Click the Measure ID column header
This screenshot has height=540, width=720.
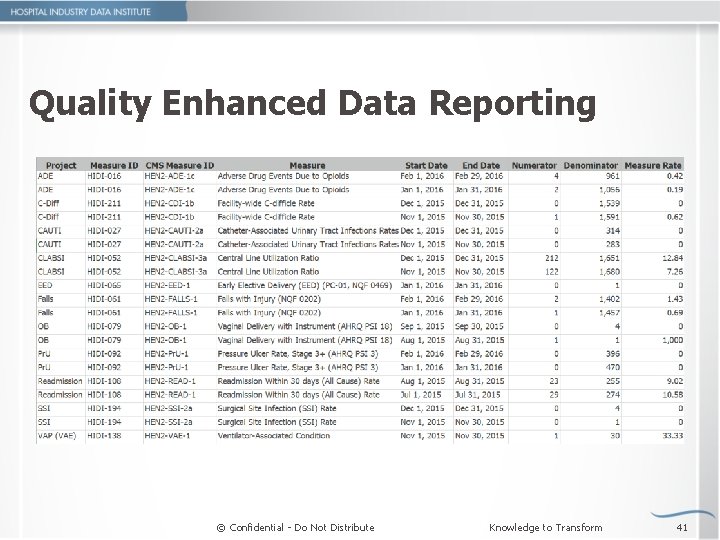click(x=114, y=165)
